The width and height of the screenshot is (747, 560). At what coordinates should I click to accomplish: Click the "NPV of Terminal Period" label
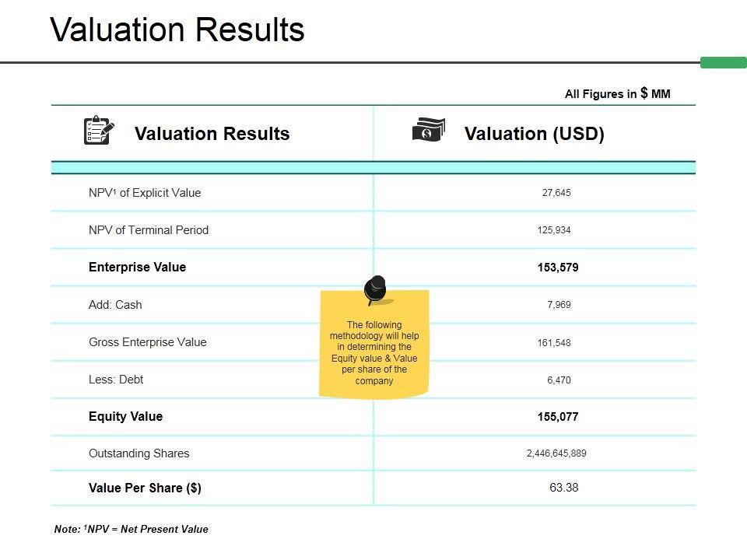(149, 230)
